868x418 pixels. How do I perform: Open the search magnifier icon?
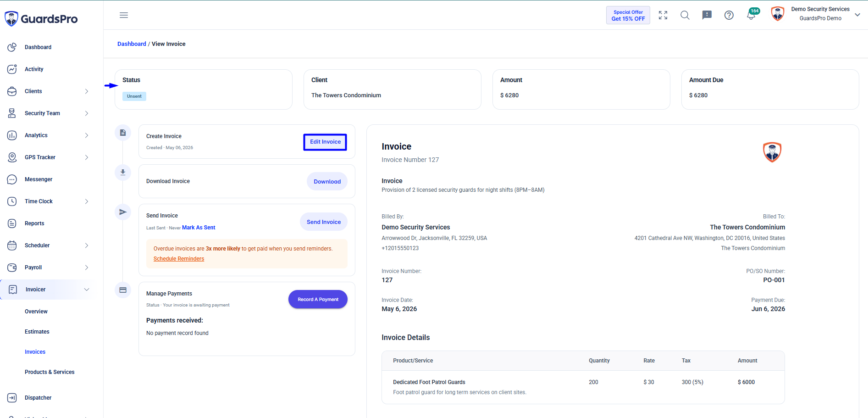point(685,15)
